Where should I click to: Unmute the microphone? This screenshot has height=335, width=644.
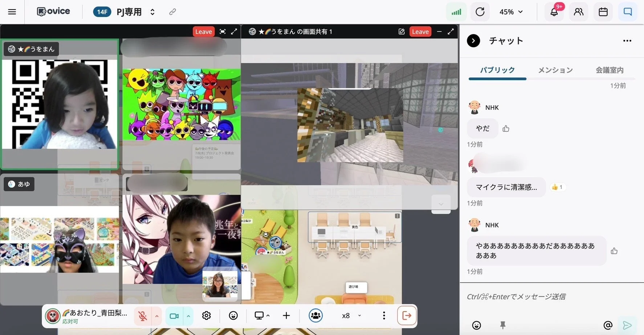pos(143,316)
